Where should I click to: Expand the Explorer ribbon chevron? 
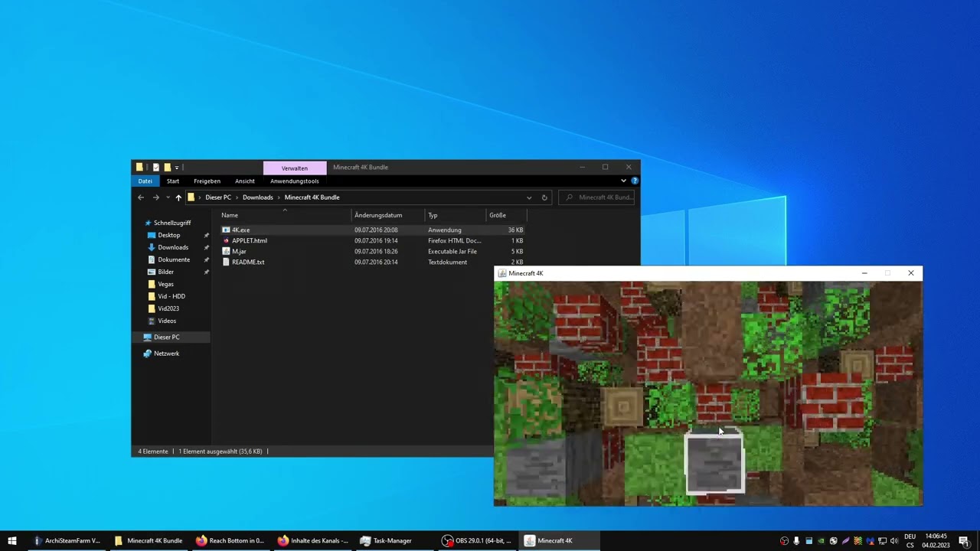click(x=623, y=181)
